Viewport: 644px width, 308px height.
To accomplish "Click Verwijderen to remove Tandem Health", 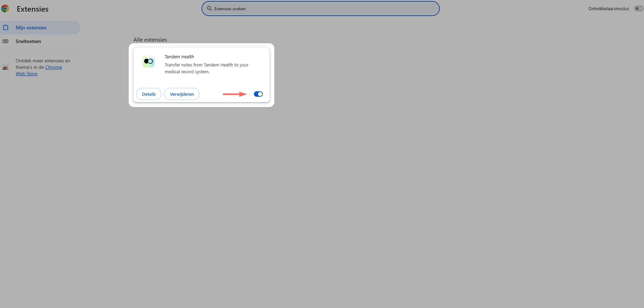I will point(182,94).
